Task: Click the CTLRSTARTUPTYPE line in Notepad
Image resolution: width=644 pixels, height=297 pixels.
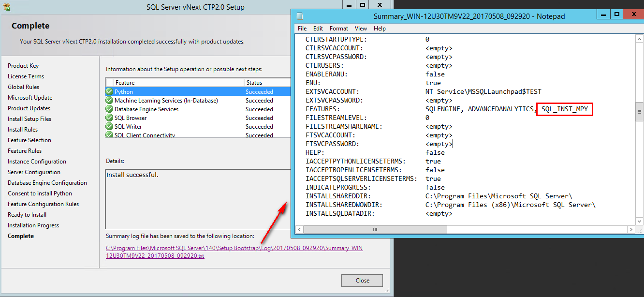Action: [367, 39]
